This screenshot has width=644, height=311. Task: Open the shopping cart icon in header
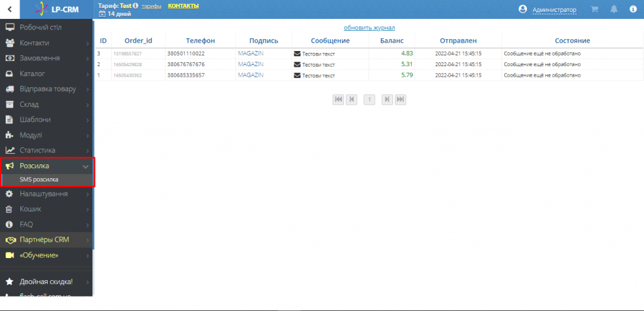594,9
